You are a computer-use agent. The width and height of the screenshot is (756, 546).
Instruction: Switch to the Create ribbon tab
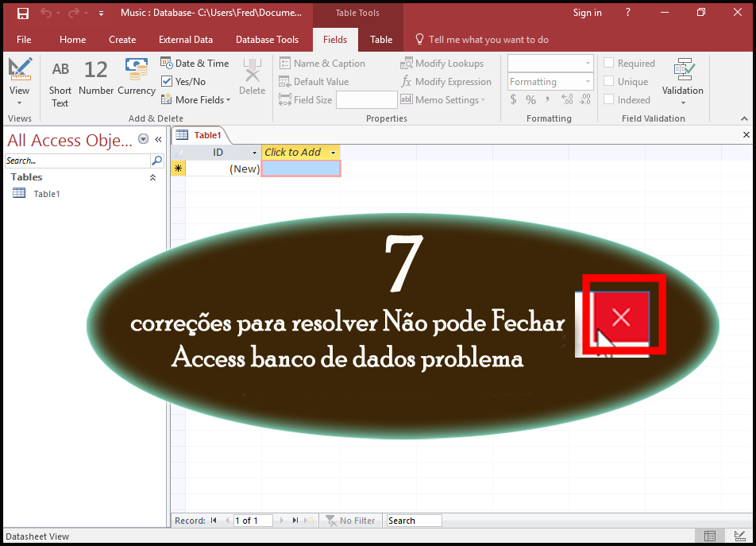(122, 39)
